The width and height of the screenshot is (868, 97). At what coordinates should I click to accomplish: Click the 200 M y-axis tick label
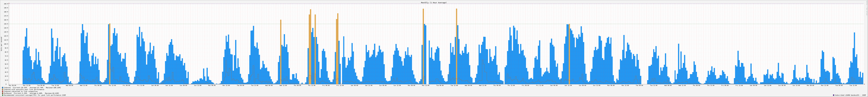pyautogui.click(x=5, y=4)
